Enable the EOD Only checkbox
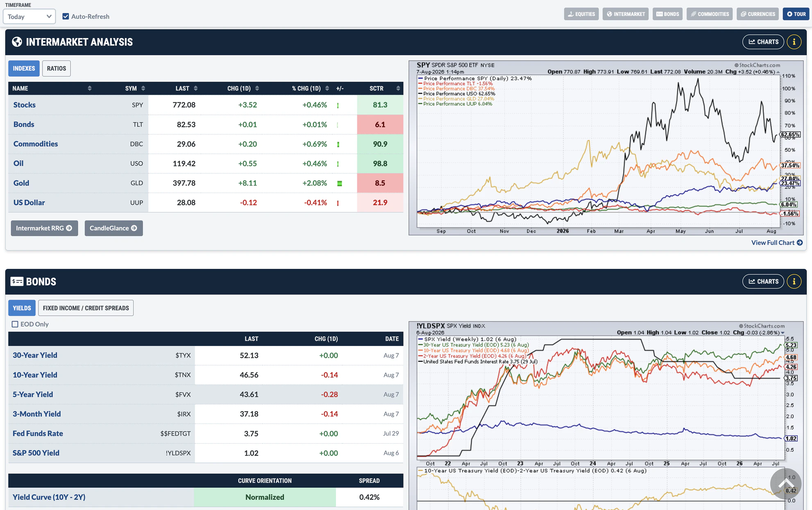 15,324
